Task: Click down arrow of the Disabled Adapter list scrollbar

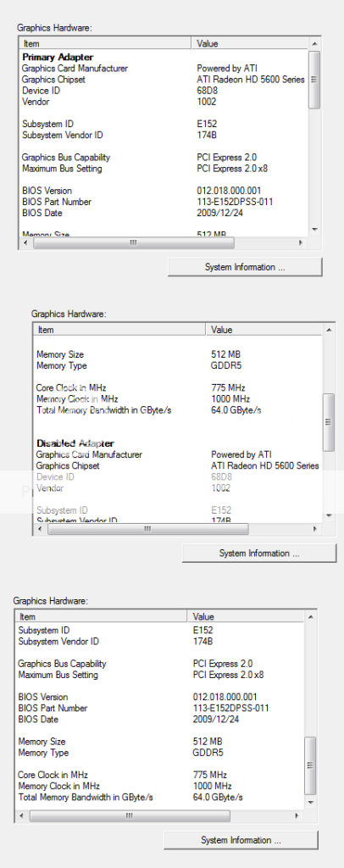Action: pyautogui.click(x=329, y=515)
